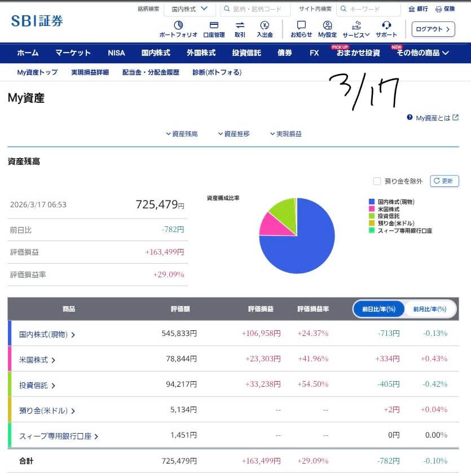Open the 取引 arrows icon
Viewport: 471px width, 476px height.
click(240, 25)
